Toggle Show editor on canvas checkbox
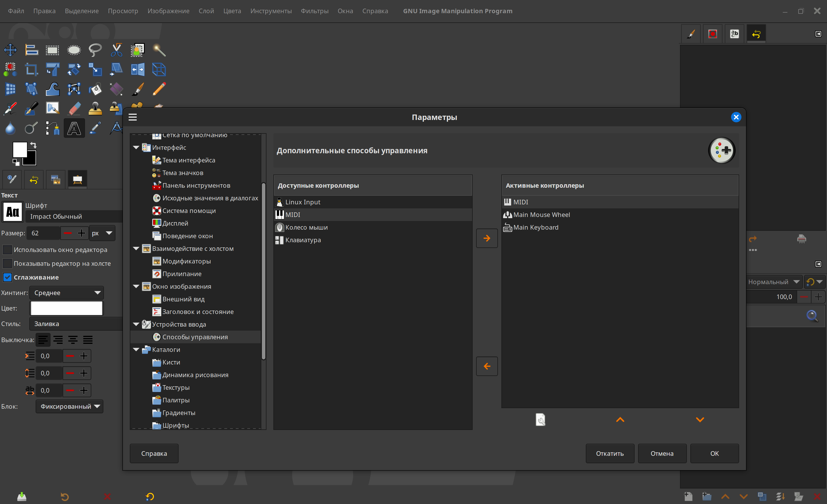 point(7,263)
